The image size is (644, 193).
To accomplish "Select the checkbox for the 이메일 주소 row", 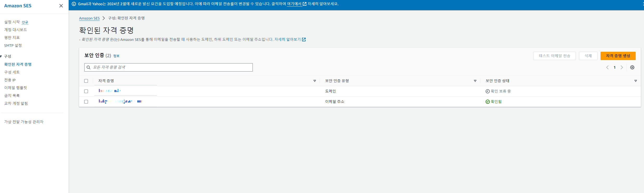I will pyautogui.click(x=86, y=102).
